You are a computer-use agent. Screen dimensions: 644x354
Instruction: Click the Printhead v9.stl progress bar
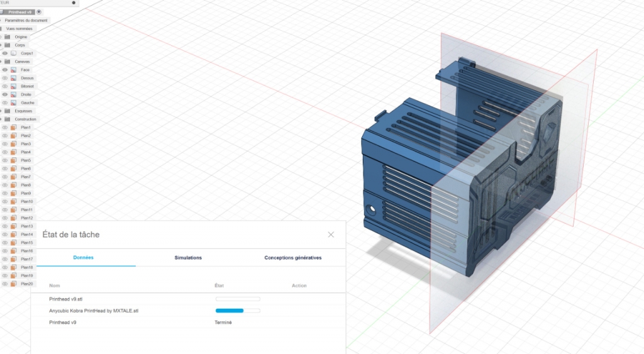click(x=238, y=299)
